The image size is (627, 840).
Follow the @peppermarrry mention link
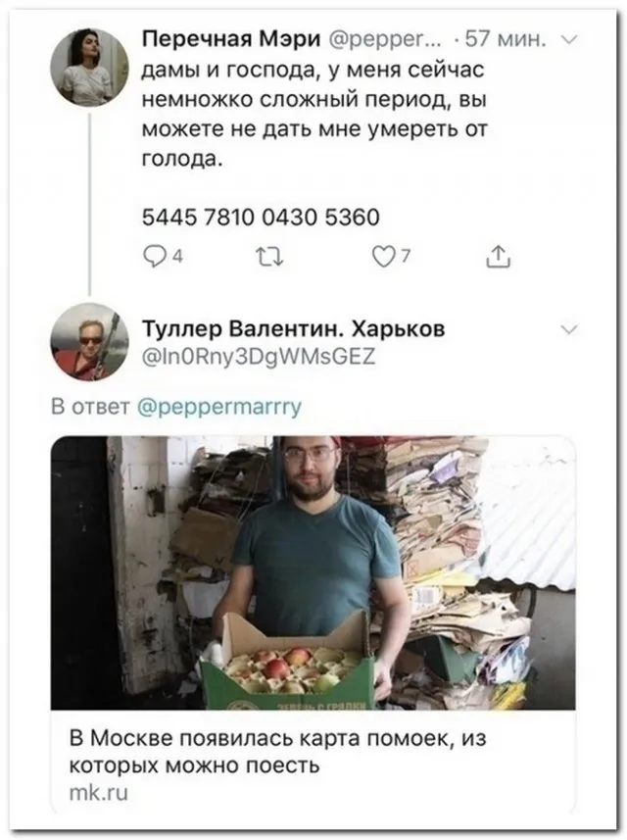219,407
